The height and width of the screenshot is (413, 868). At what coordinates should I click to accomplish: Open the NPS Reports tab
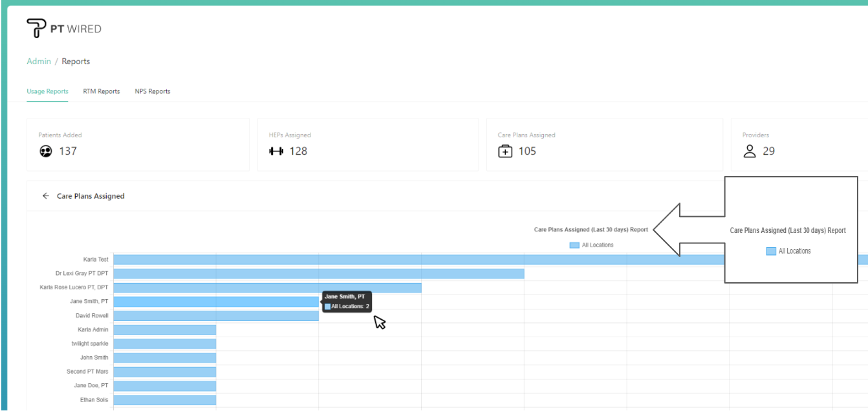pyautogui.click(x=153, y=91)
